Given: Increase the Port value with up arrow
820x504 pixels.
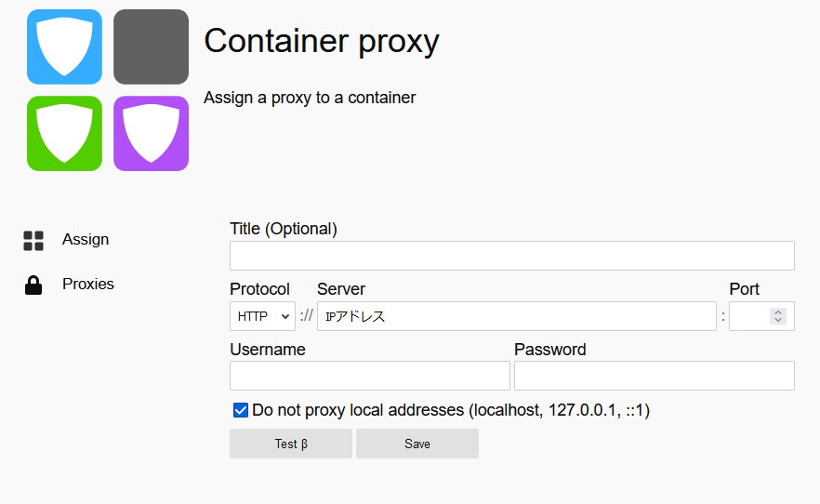Looking at the screenshot, I should [x=778, y=312].
